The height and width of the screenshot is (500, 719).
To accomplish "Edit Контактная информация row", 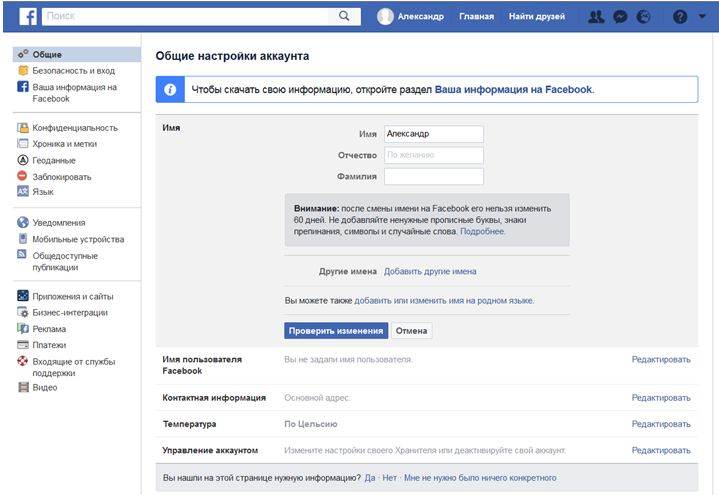I will [661, 398].
